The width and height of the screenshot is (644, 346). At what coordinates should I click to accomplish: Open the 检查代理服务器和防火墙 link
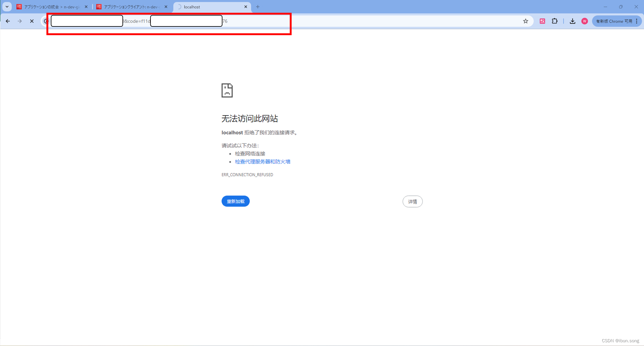point(262,161)
